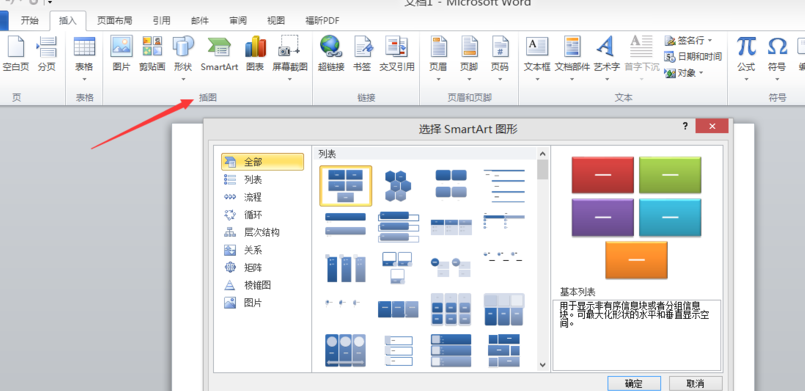Open the 引用 references tab
Viewport: 805px width, 391px height.
[x=161, y=21]
